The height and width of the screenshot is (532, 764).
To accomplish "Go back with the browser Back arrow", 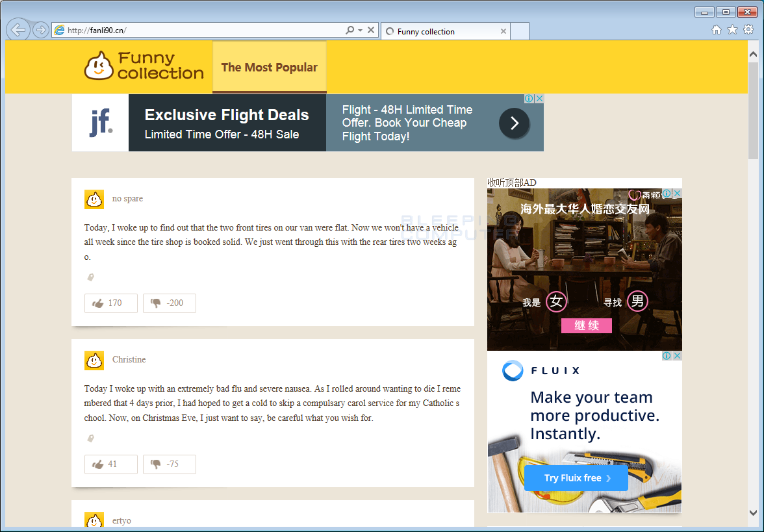I will click(18, 30).
